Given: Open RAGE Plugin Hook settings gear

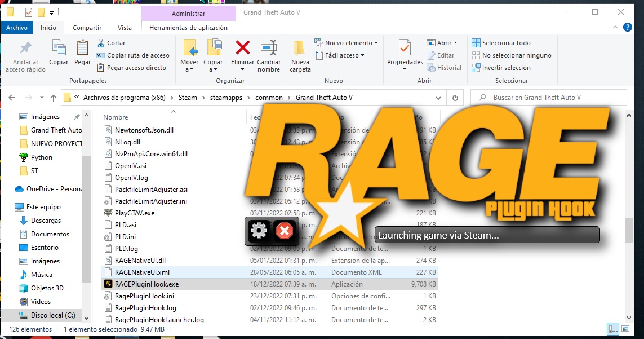Looking at the screenshot, I should pyautogui.click(x=259, y=230).
